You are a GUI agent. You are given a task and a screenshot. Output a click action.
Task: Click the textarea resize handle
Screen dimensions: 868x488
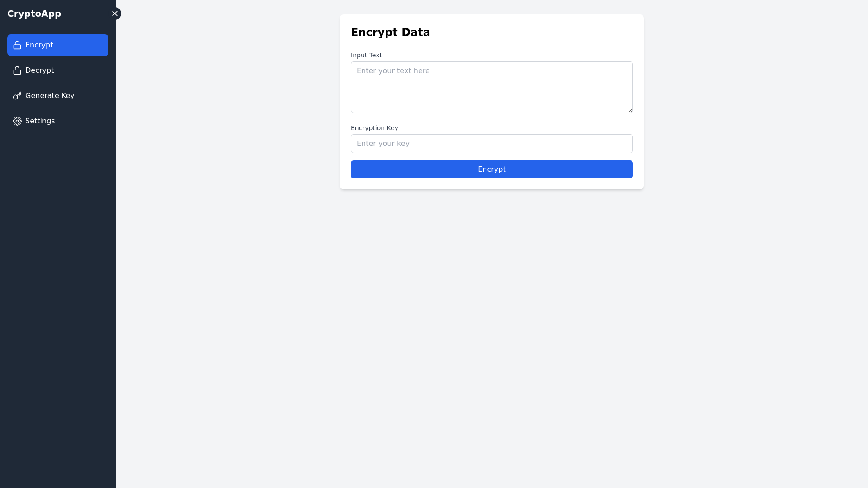[x=630, y=110]
